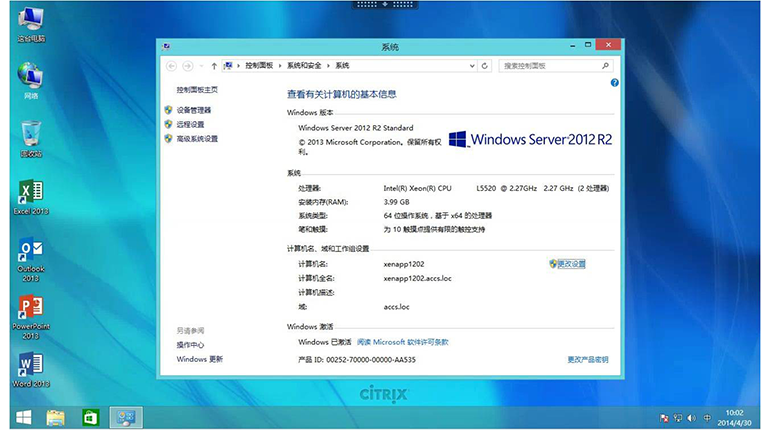Click the 更改产品密钥 link
The height and width of the screenshot is (430, 770).
pyautogui.click(x=588, y=360)
